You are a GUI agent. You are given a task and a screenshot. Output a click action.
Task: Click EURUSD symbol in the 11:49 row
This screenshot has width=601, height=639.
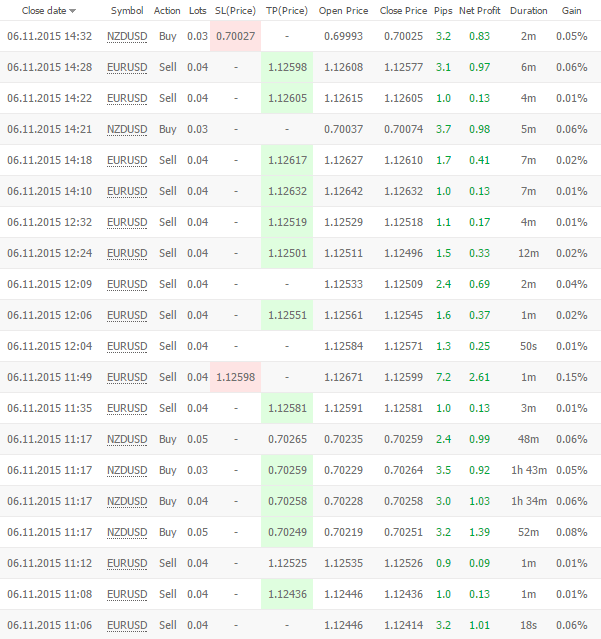(x=127, y=377)
